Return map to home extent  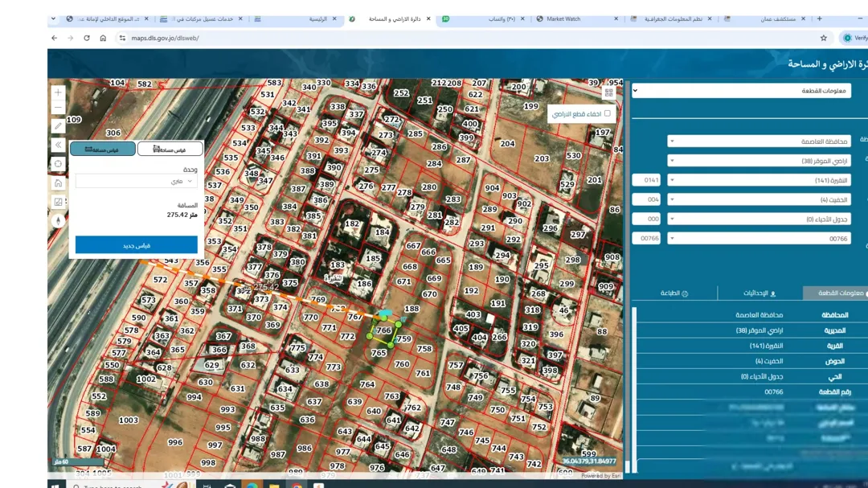58,182
